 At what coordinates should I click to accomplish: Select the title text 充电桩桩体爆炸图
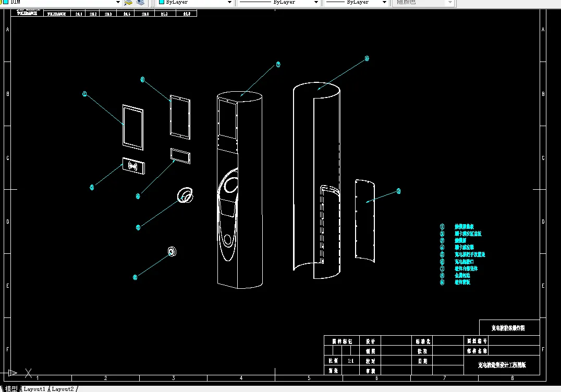point(508,328)
